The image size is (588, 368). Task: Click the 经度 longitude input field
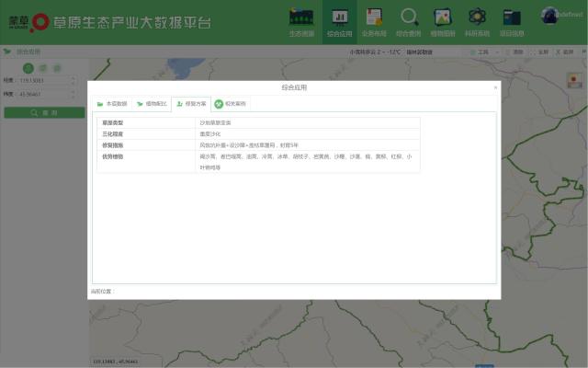click(44, 80)
